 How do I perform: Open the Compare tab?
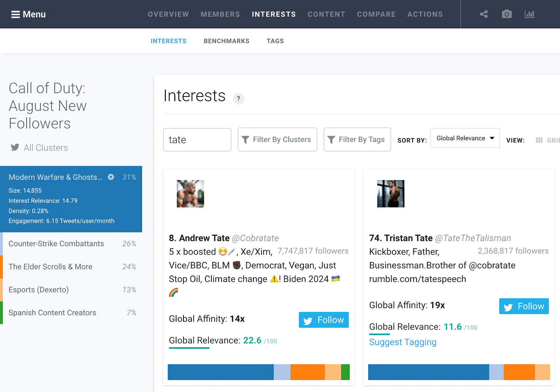coord(376,14)
